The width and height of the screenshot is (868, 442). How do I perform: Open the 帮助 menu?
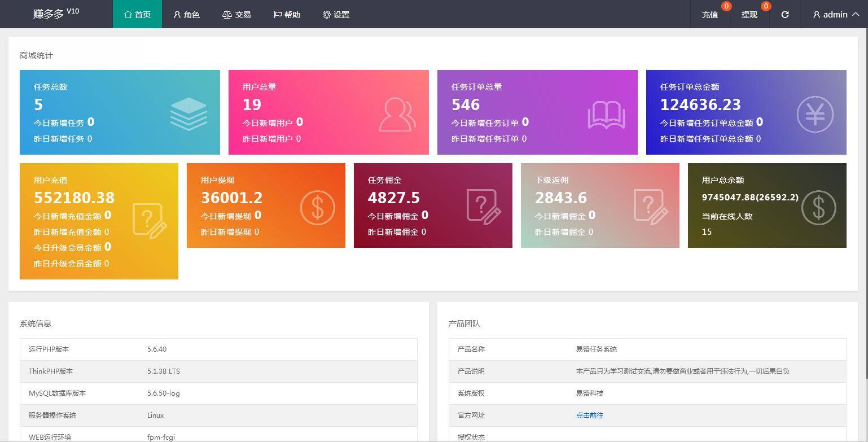point(287,15)
